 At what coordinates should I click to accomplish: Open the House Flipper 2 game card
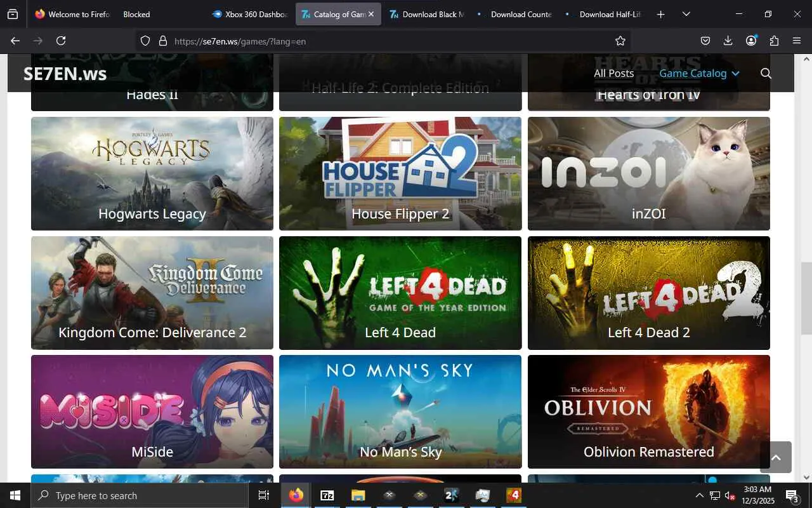(400, 173)
